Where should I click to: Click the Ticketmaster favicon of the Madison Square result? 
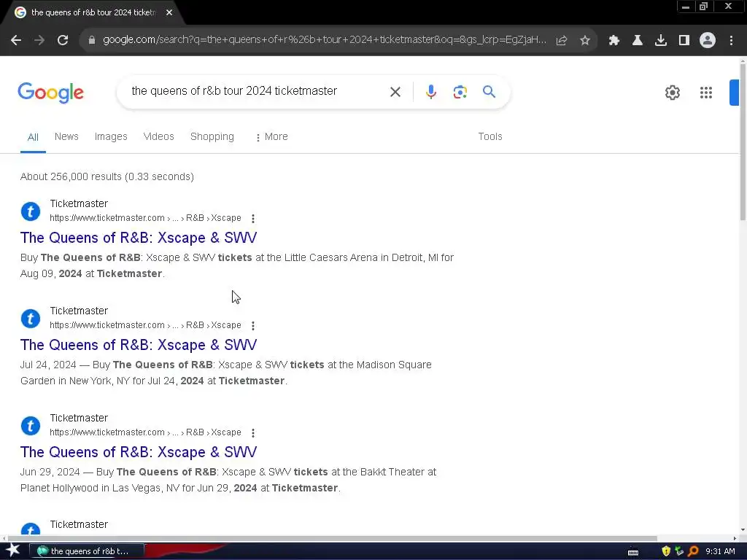[31, 319]
